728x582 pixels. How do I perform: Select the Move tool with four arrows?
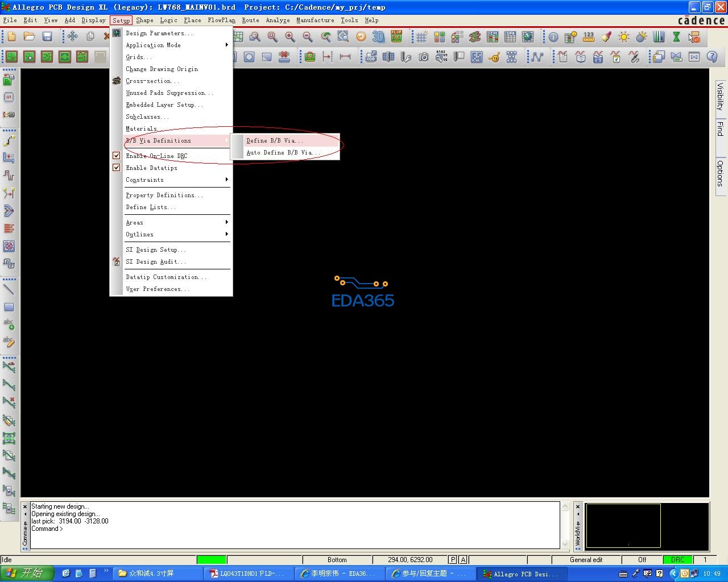pyautogui.click(x=72, y=37)
